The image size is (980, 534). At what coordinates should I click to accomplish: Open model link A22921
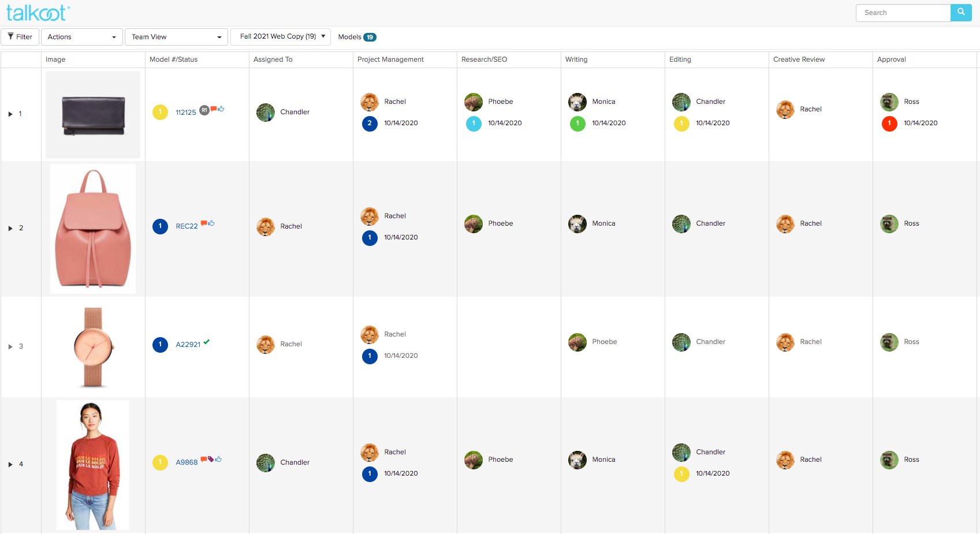[188, 345]
